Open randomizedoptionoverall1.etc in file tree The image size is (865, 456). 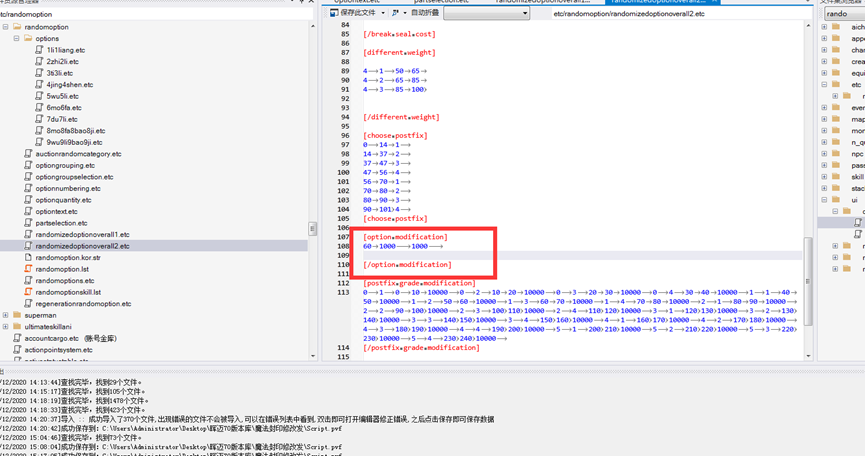coord(82,234)
